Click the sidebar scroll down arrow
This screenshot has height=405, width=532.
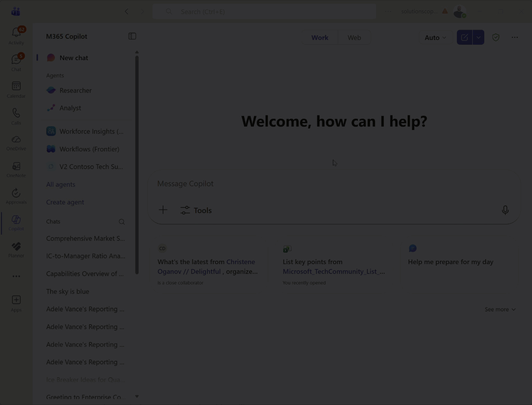(x=137, y=396)
